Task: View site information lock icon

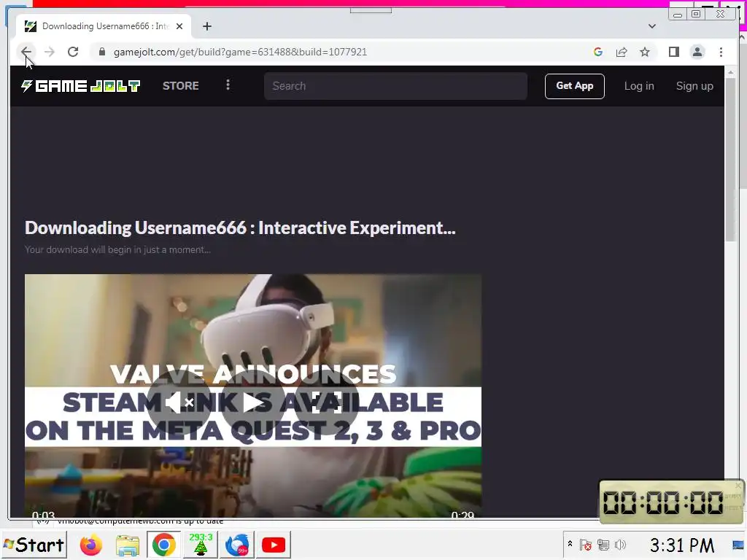Action: pyautogui.click(x=102, y=52)
